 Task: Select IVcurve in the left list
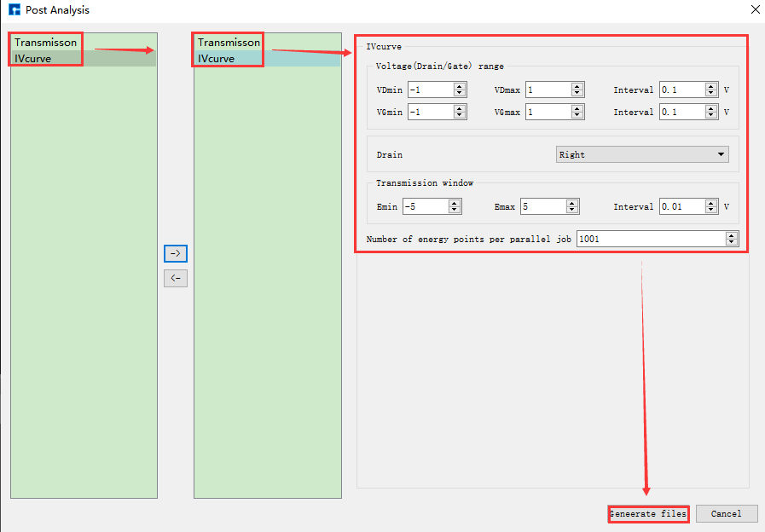[x=32, y=58]
